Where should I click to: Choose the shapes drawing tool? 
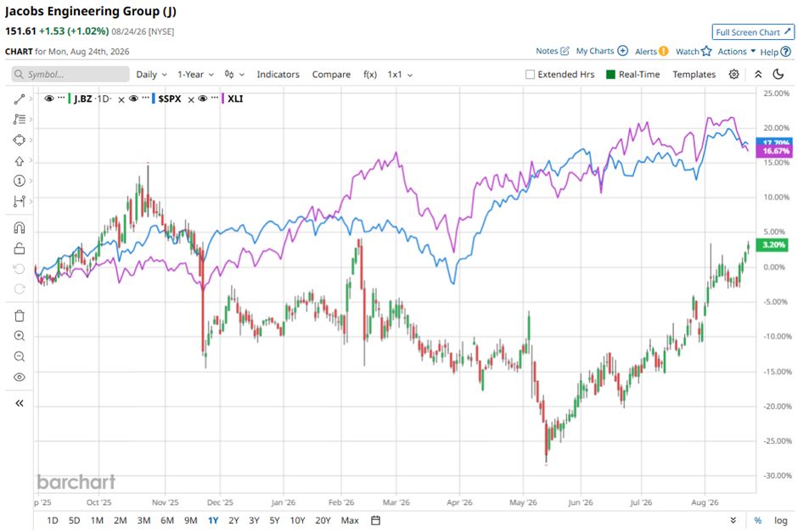pos(20,140)
